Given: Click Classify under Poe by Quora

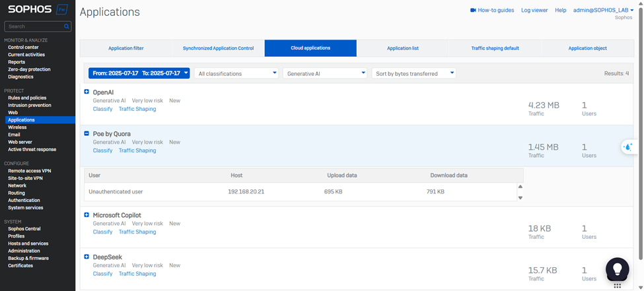Looking at the screenshot, I should point(102,150).
